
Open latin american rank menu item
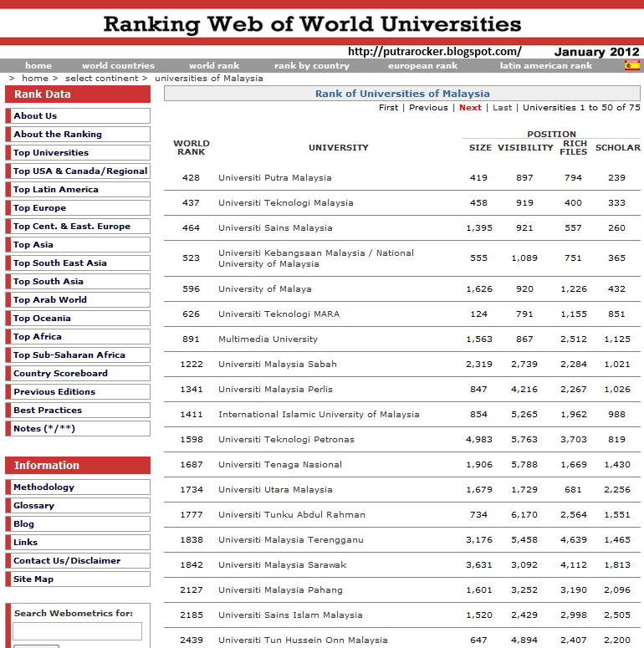[x=545, y=66]
